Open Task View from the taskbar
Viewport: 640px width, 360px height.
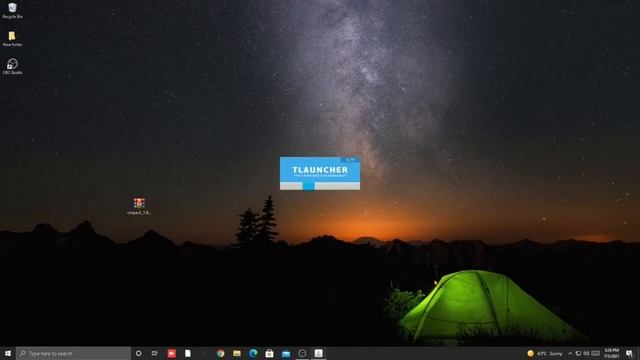[155, 353]
